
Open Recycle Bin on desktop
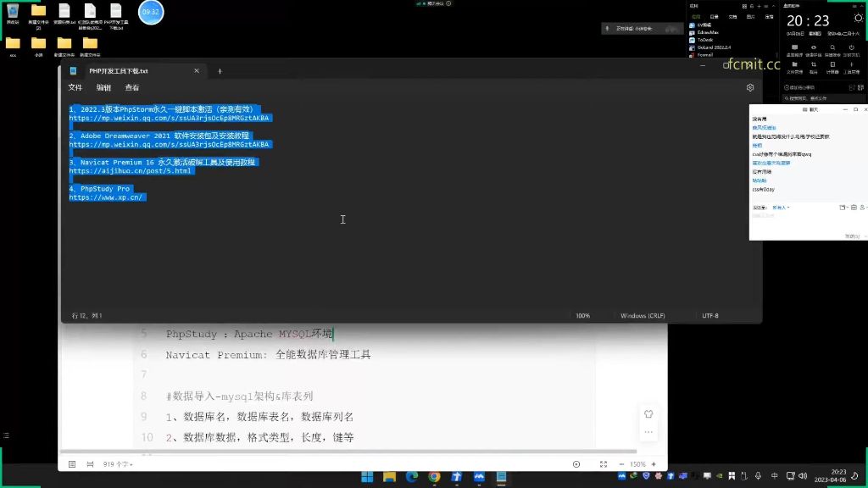click(13, 14)
